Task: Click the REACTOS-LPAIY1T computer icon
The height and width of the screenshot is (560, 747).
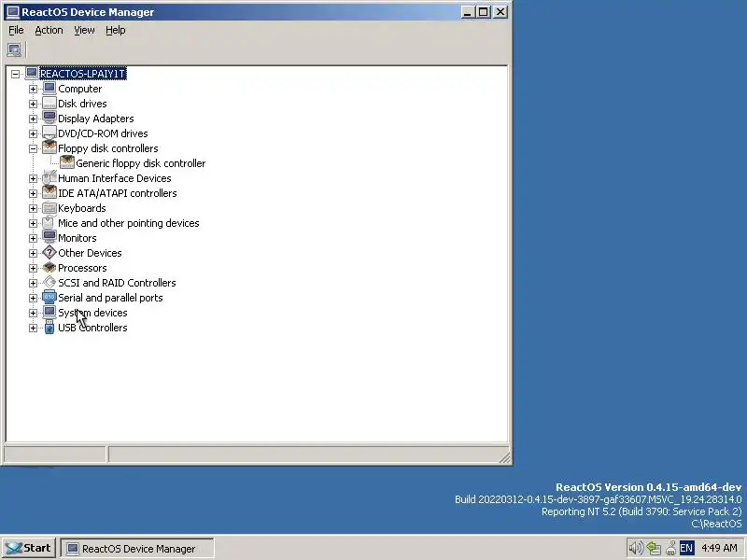Action: pyautogui.click(x=32, y=74)
